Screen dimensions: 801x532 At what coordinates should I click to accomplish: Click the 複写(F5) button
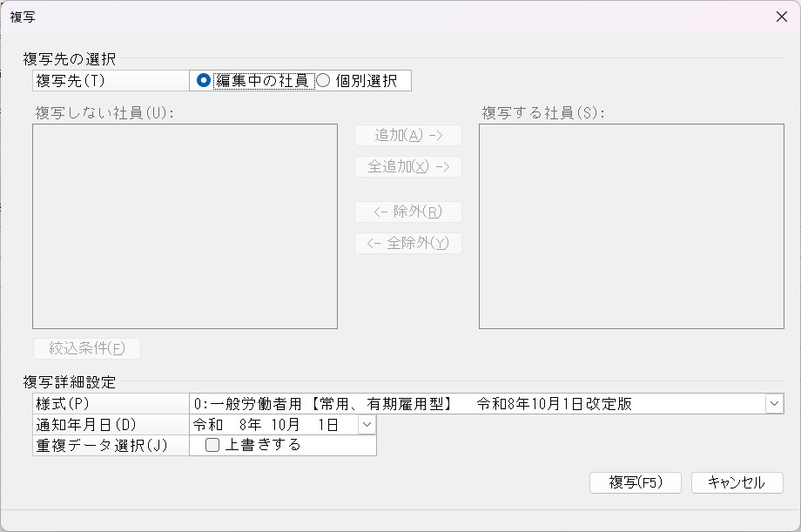coord(636,482)
